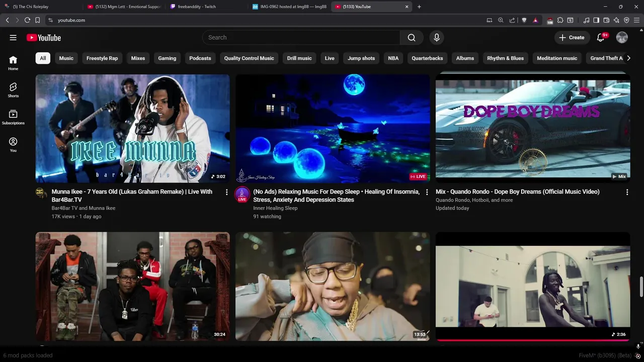Select the Music filter chip
644x362 pixels.
[x=66, y=58]
